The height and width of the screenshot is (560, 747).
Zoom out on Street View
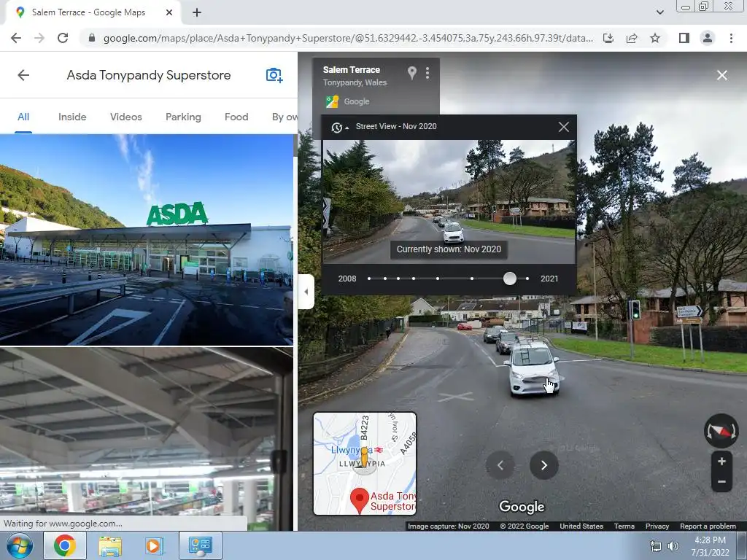[x=721, y=482]
